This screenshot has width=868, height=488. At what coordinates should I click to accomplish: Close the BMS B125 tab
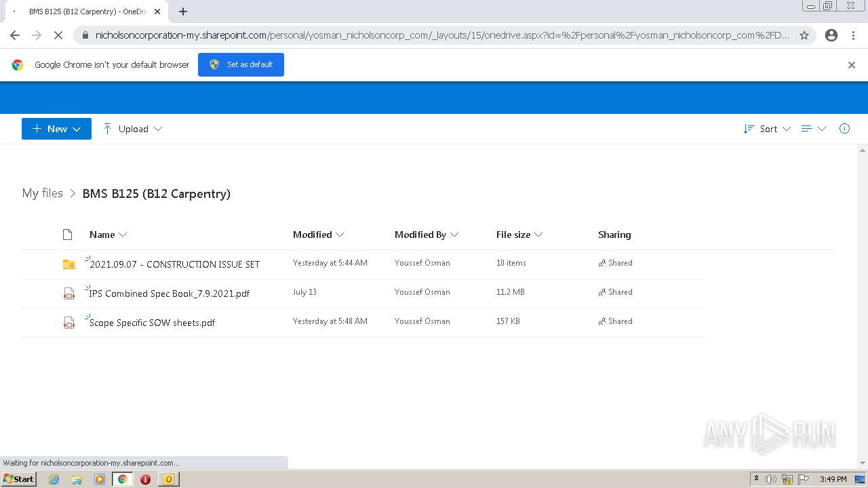pos(158,12)
